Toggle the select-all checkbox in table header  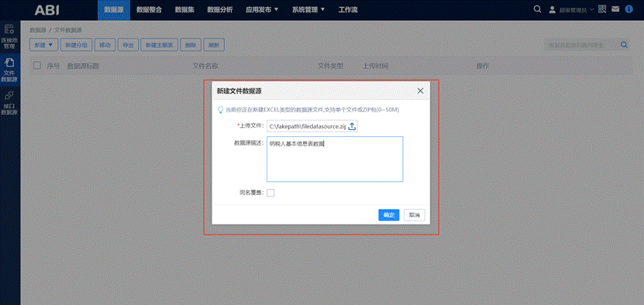coord(37,66)
